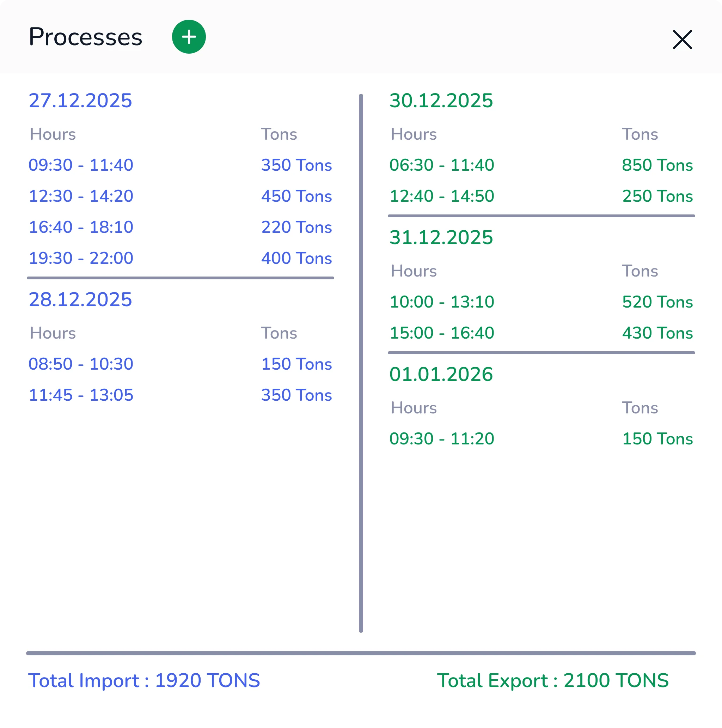
Task: Click the 15:00 - 16:40 time range
Action: 442,333
